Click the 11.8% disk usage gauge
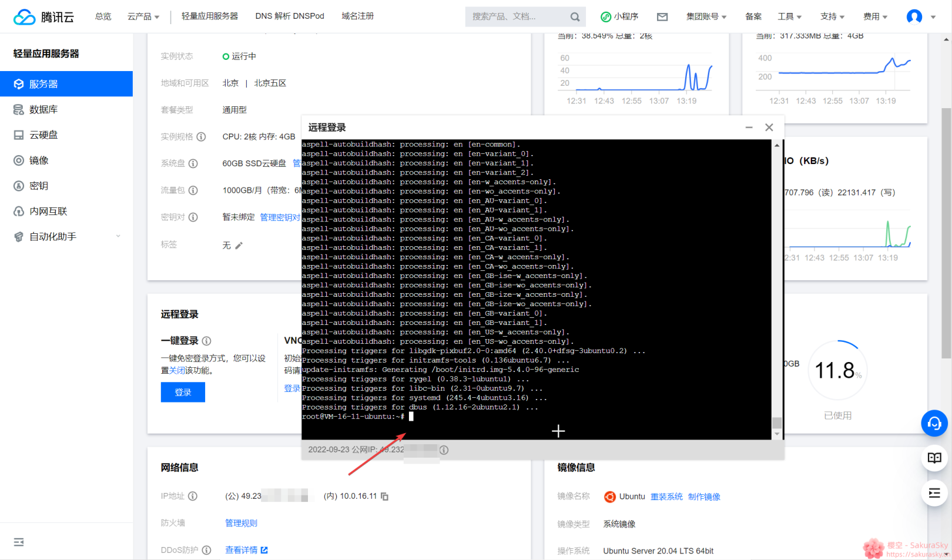The width and height of the screenshot is (952, 560). (x=837, y=371)
